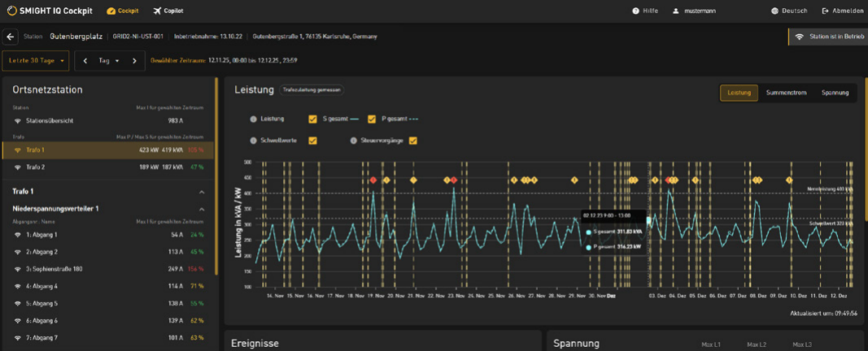Screen dimensions: 868x351
Task: Select Trafo 2 in station list
Action: [x=35, y=167]
